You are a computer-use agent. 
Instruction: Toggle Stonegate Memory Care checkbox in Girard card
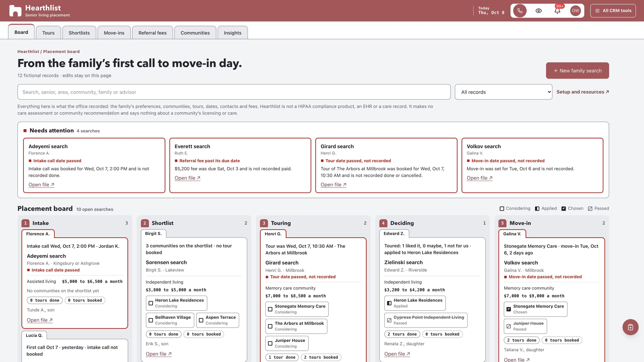(270, 309)
